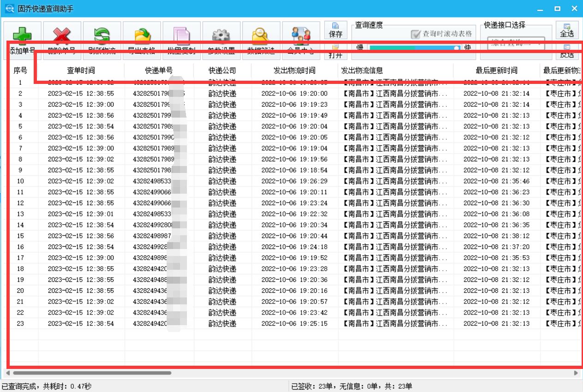Click the 最后更新时间 column header
The height and width of the screenshot is (392, 583).
(498, 70)
